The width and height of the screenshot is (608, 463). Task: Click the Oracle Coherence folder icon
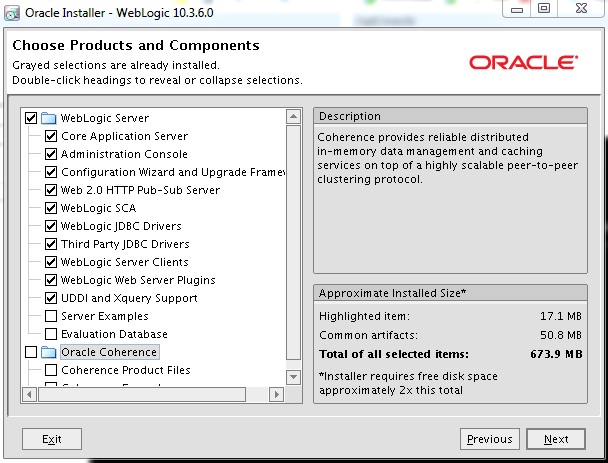click(x=48, y=352)
